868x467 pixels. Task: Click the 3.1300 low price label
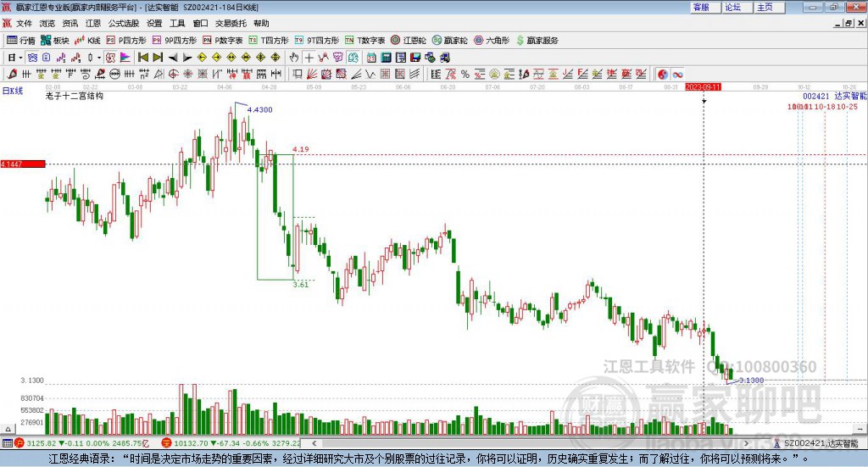tap(751, 381)
